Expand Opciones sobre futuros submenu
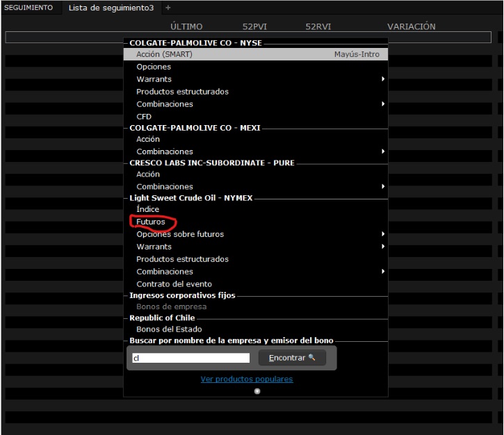 pyautogui.click(x=382, y=234)
